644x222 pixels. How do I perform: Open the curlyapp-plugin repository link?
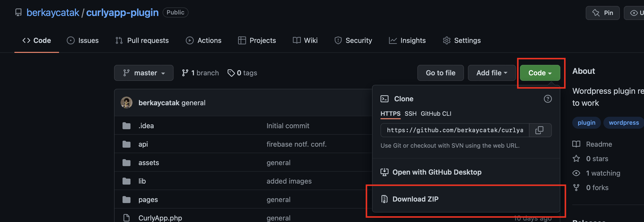click(122, 12)
